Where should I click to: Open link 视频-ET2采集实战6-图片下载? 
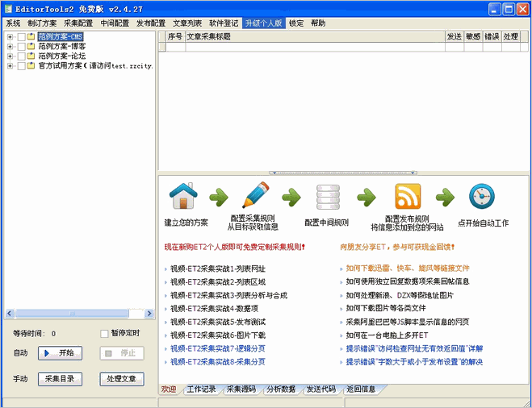pyautogui.click(x=218, y=335)
